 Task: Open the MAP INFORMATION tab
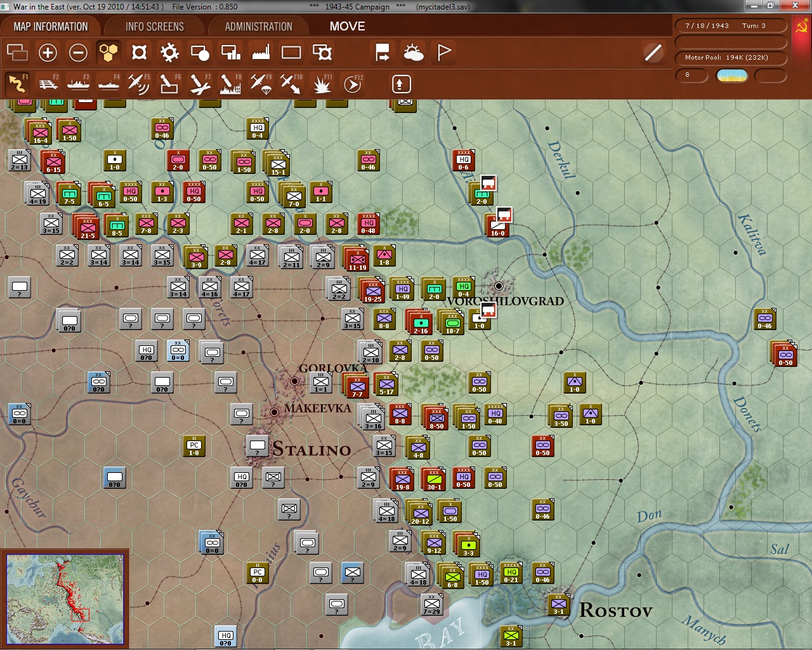(x=51, y=27)
